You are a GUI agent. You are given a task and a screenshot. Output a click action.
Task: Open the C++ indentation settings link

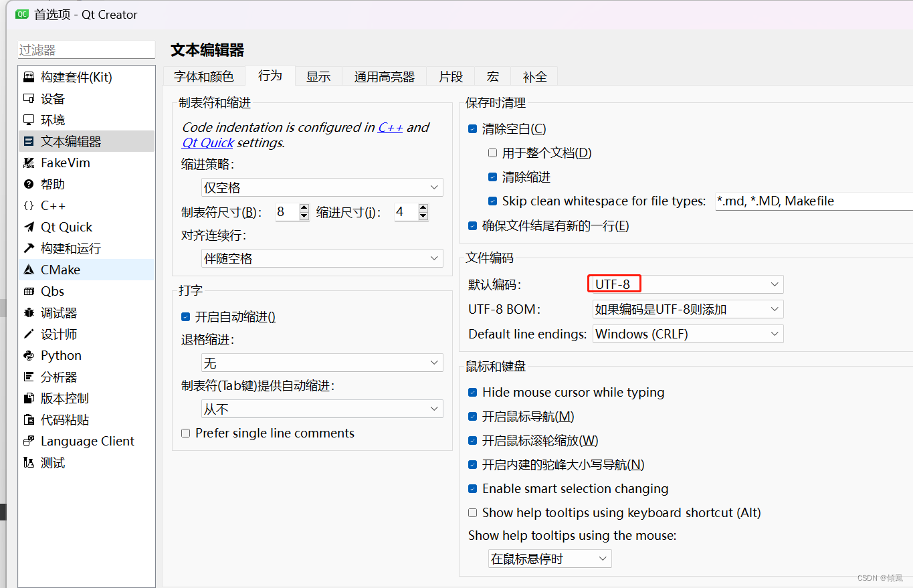click(390, 127)
